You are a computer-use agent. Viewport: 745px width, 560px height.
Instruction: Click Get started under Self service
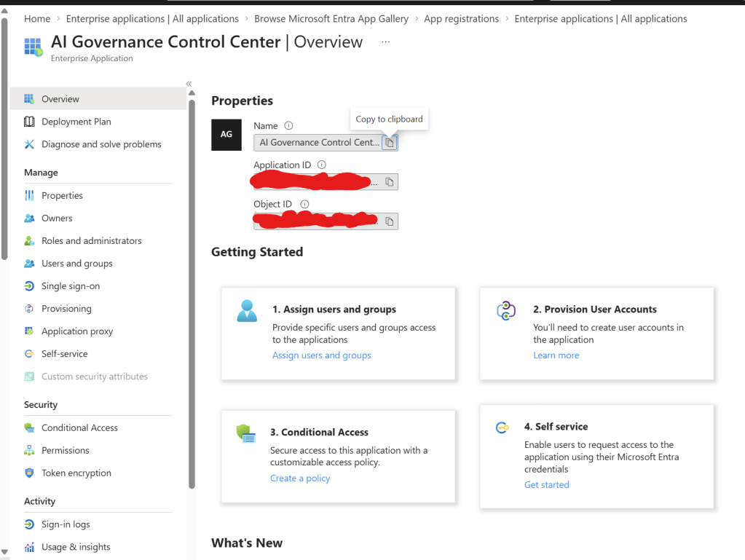(546, 485)
